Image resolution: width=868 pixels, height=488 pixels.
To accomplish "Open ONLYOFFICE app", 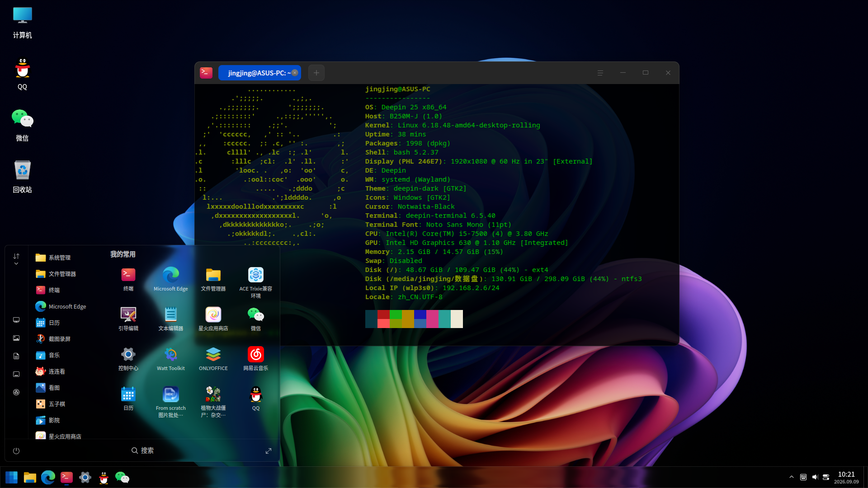I will pos(213,359).
